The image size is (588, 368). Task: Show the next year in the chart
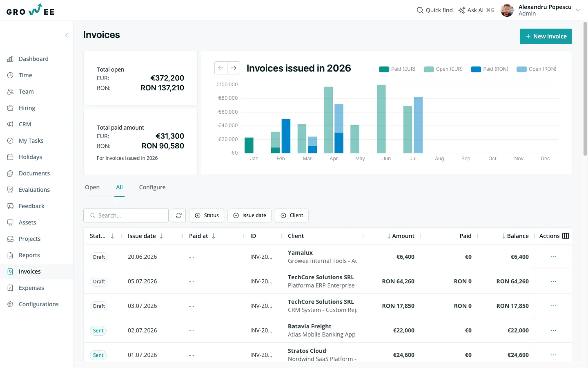point(234,68)
